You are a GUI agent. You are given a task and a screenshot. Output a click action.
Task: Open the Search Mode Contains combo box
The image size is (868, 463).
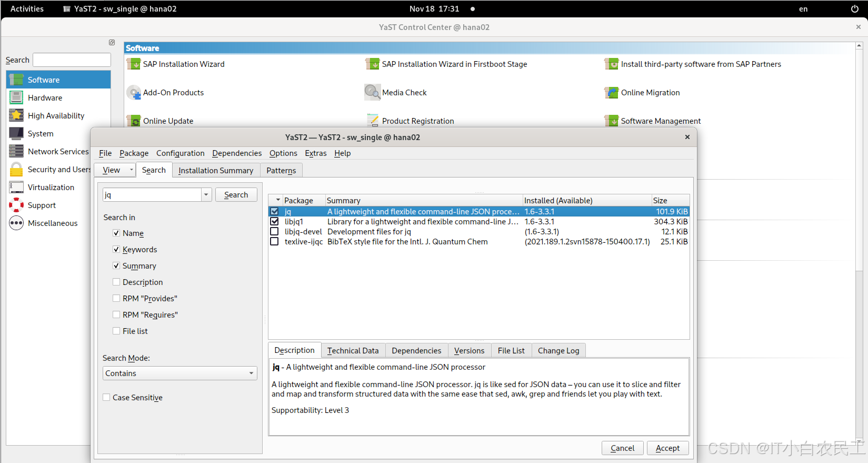pyautogui.click(x=180, y=373)
